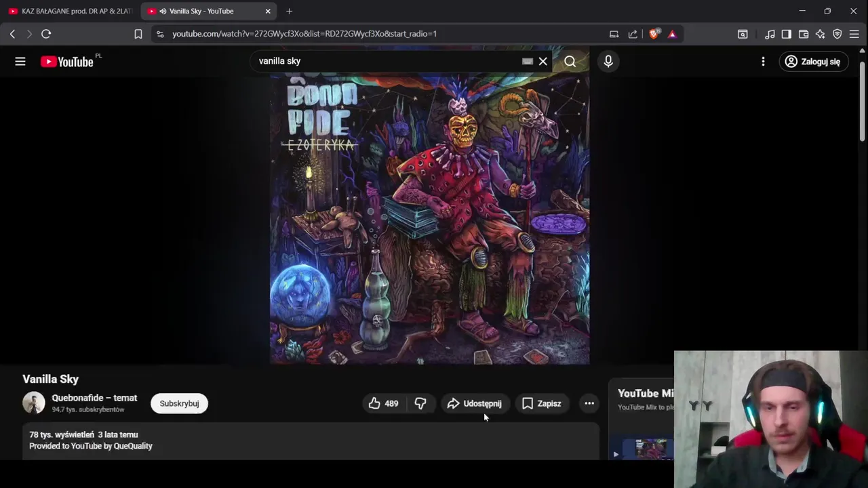Viewport: 868px width, 488px height.
Task: Like the video with thumbs up
Action: 384,403
